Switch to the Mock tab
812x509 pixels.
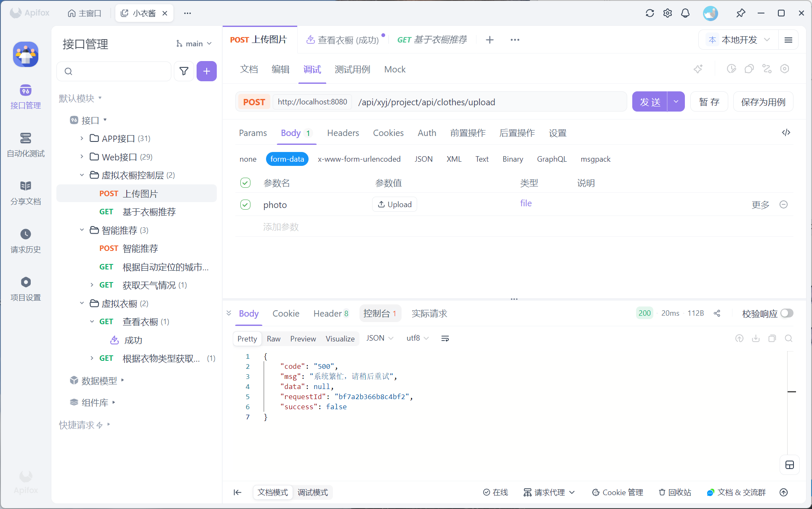pyautogui.click(x=394, y=69)
